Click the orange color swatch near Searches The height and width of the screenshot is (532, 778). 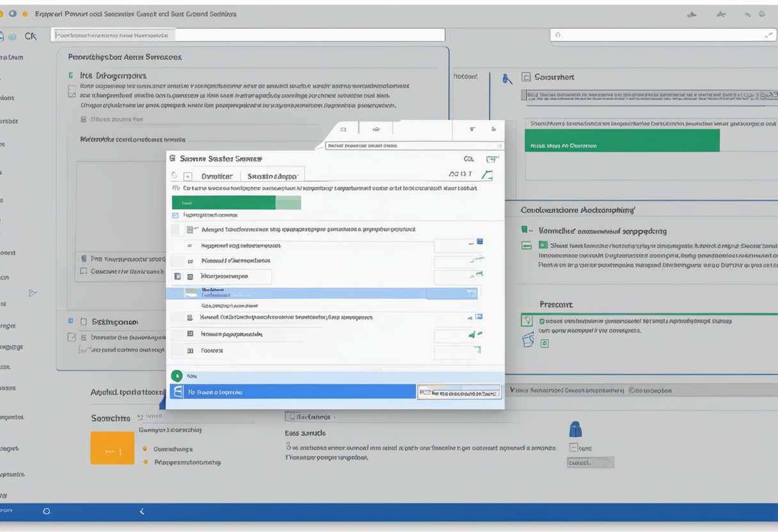click(x=113, y=448)
